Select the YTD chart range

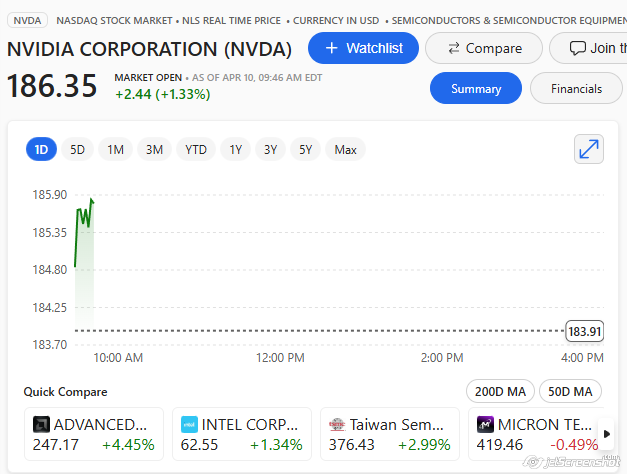click(x=196, y=149)
